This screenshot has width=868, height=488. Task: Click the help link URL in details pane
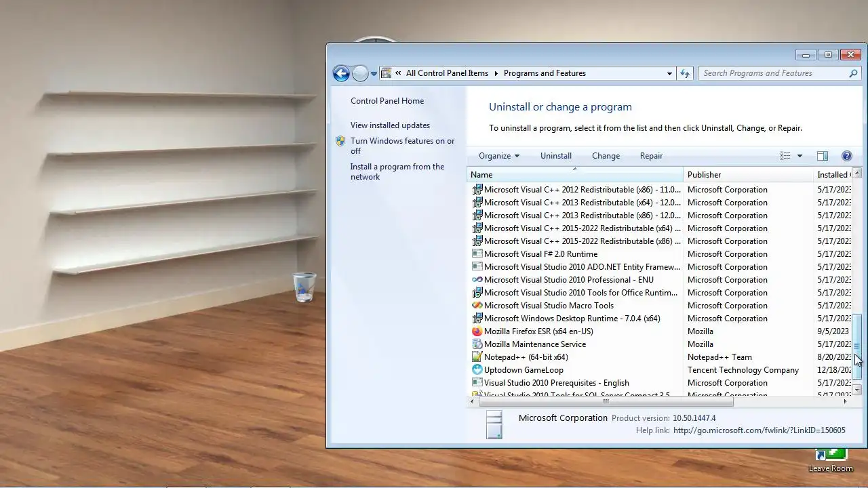759,430
